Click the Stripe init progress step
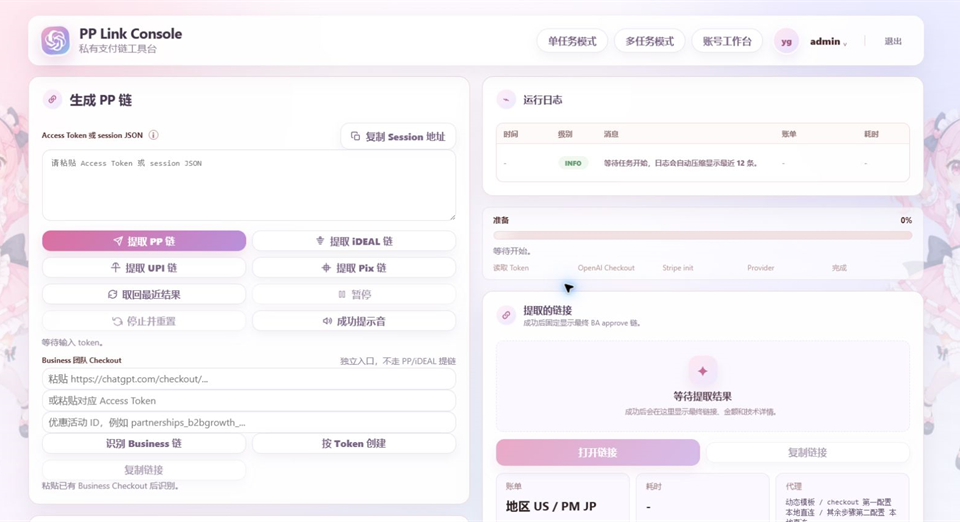The height and width of the screenshot is (522, 960). coord(678,268)
